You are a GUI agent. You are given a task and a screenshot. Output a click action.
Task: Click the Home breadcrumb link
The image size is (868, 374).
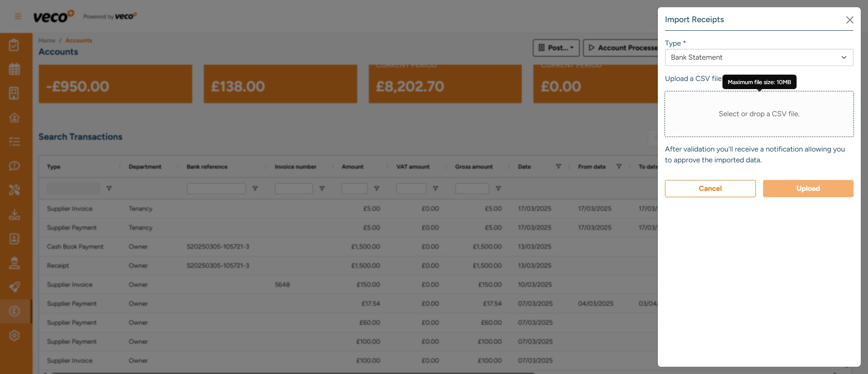(x=47, y=41)
